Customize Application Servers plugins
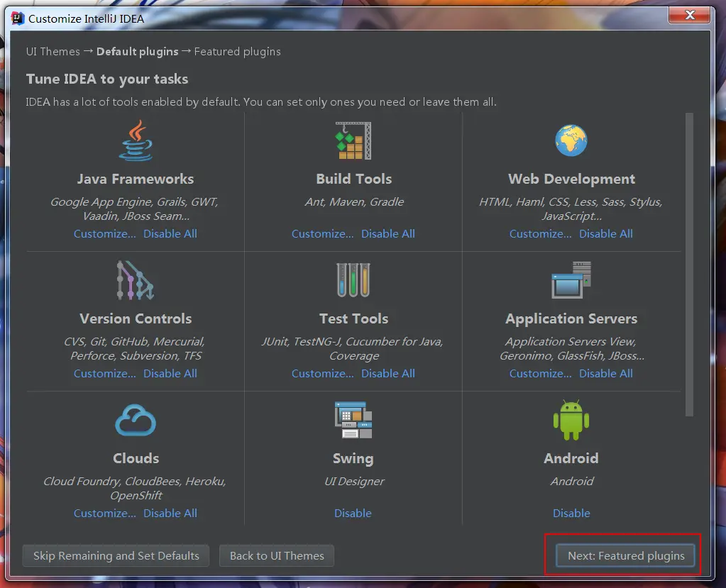The image size is (726, 588). pyautogui.click(x=540, y=373)
